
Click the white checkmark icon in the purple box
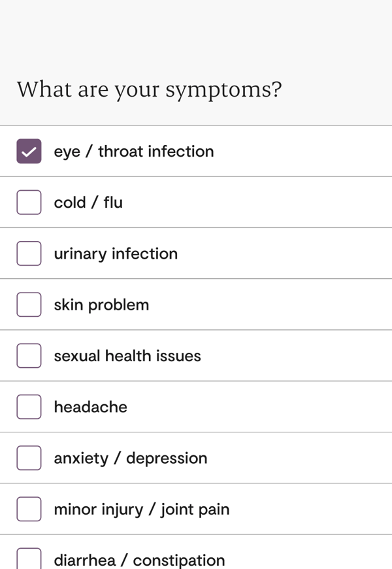(28, 152)
